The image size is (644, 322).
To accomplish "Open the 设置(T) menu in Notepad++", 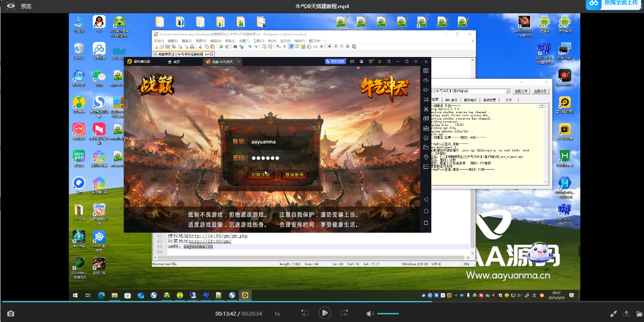I will tap(244, 41).
